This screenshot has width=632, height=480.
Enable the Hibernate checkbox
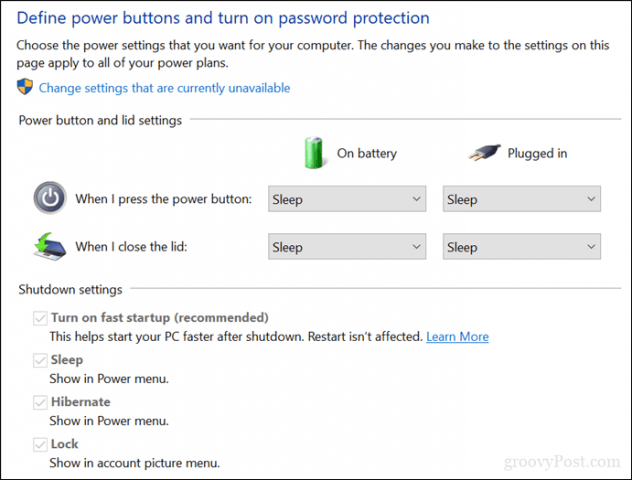[40, 402]
